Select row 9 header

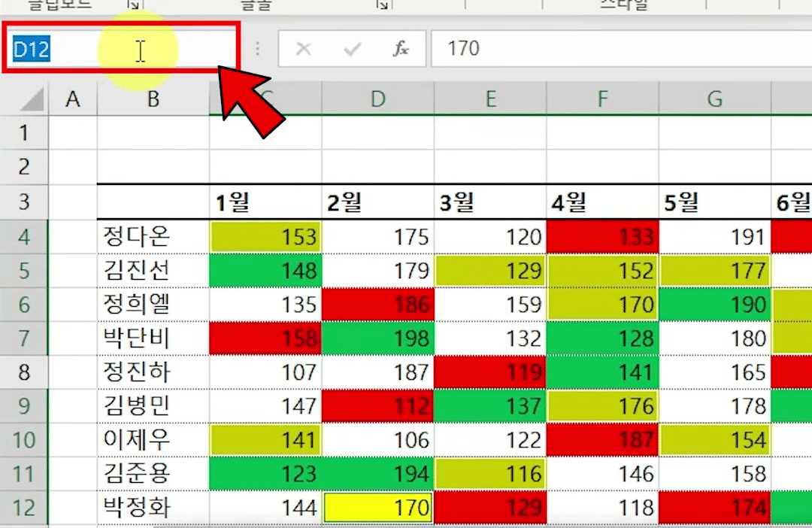click(24, 406)
